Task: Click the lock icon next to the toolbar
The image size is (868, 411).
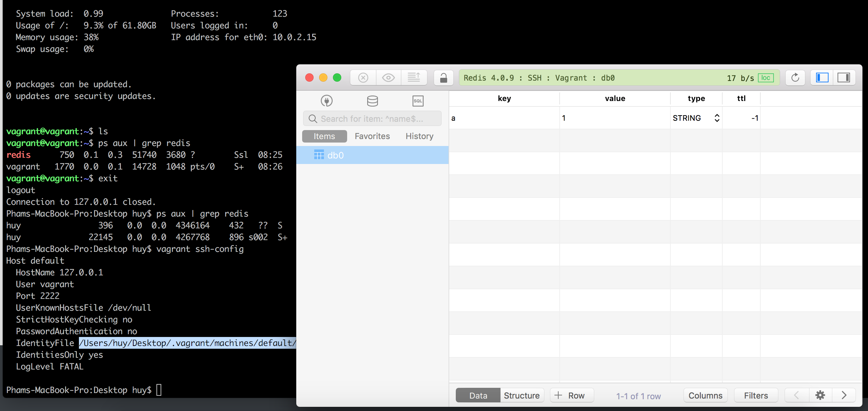Action: pyautogui.click(x=443, y=77)
